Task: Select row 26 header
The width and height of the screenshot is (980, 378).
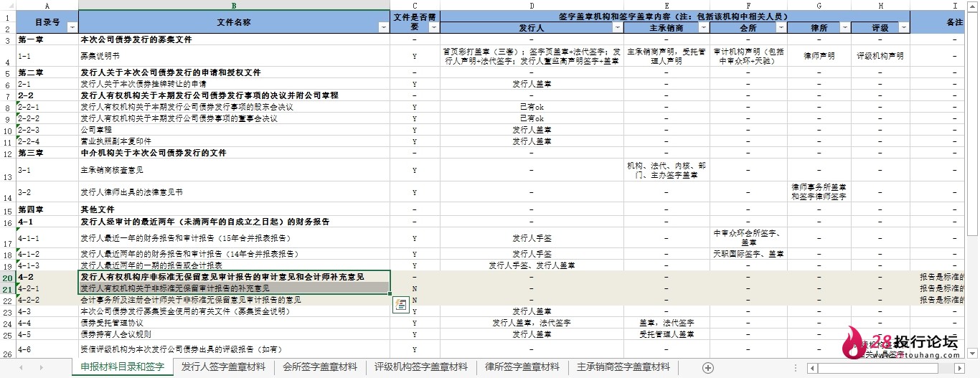Action: (x=8, y=349)
